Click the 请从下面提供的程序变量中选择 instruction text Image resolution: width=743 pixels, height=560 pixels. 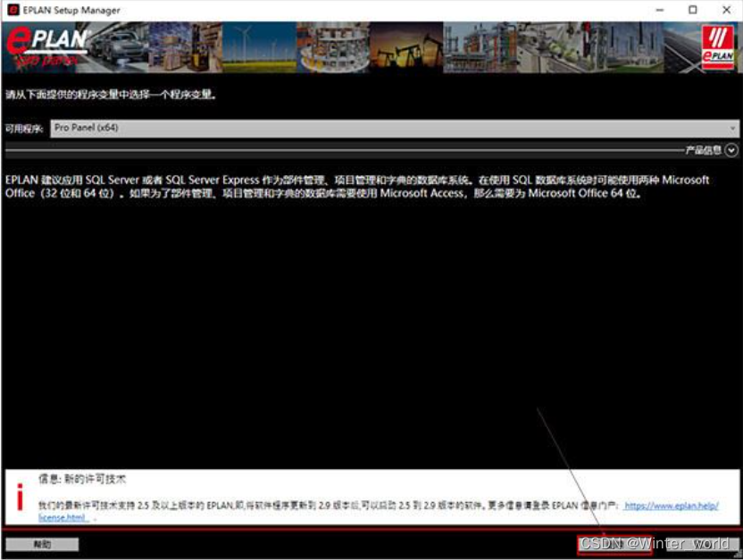click(x=112, y=95)
